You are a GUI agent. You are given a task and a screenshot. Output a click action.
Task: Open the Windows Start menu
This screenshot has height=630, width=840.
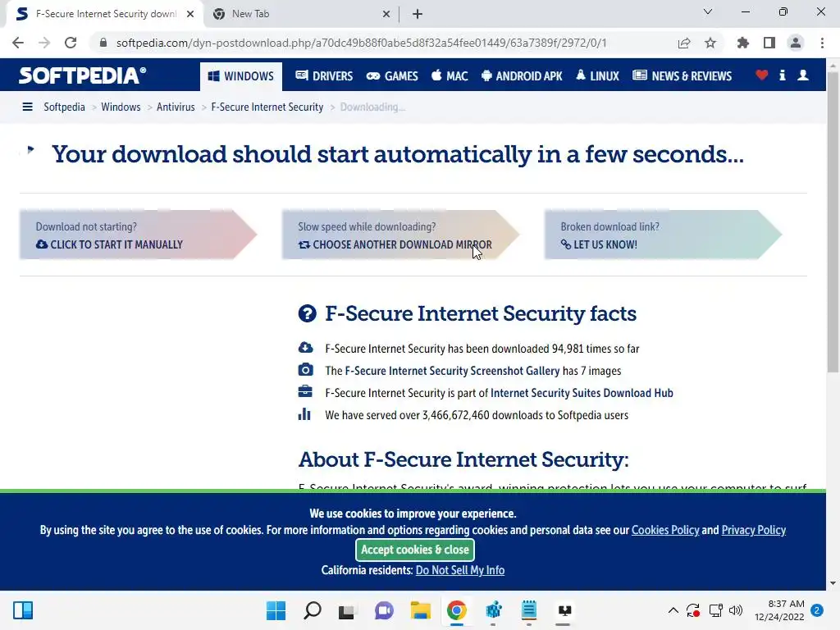(x=276, y=610)
